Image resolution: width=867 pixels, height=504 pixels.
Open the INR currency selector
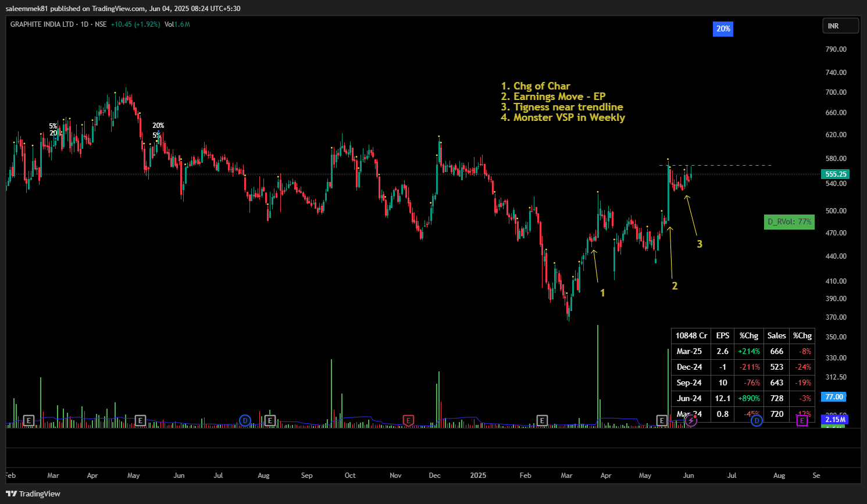(840, 26)
